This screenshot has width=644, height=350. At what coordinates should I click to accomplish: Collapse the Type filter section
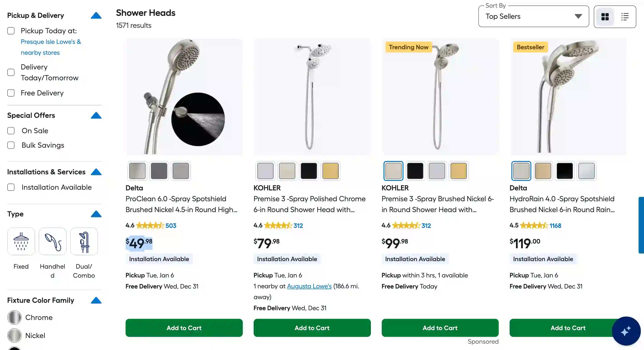96,214
